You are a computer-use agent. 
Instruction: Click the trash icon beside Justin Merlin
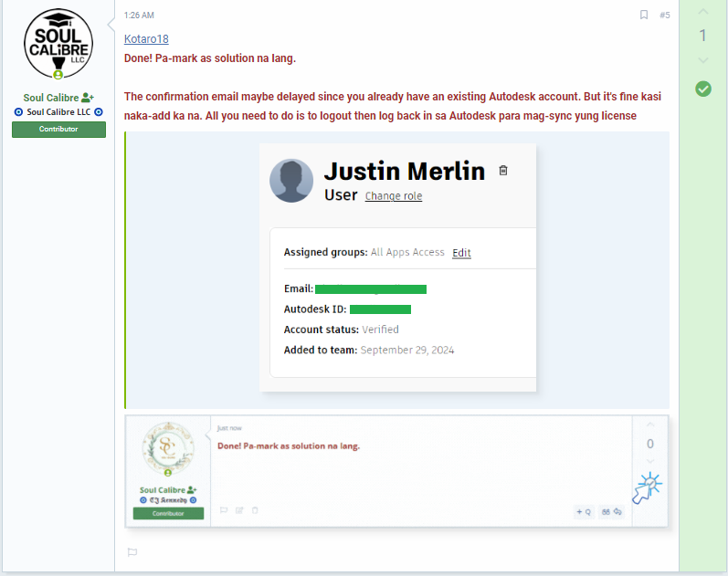pos(502,171)
